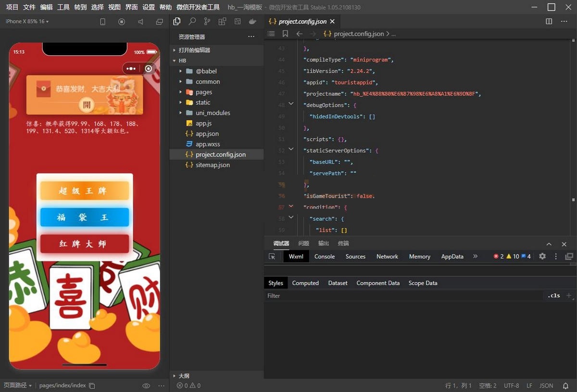Toggle the simulator phone device icon
Screen dimensions: 577x392
click(102, 22)
